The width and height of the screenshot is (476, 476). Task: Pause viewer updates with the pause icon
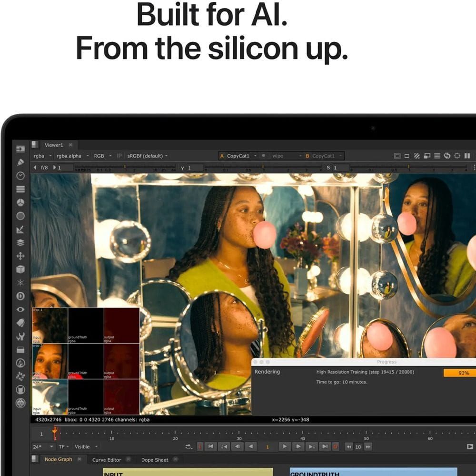[467, 156]
